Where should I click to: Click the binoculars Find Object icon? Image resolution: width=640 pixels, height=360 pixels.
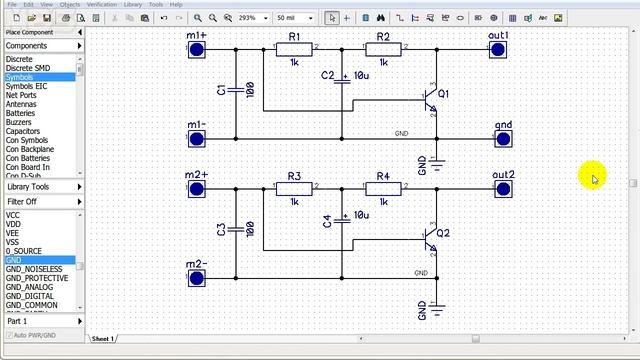381,18
